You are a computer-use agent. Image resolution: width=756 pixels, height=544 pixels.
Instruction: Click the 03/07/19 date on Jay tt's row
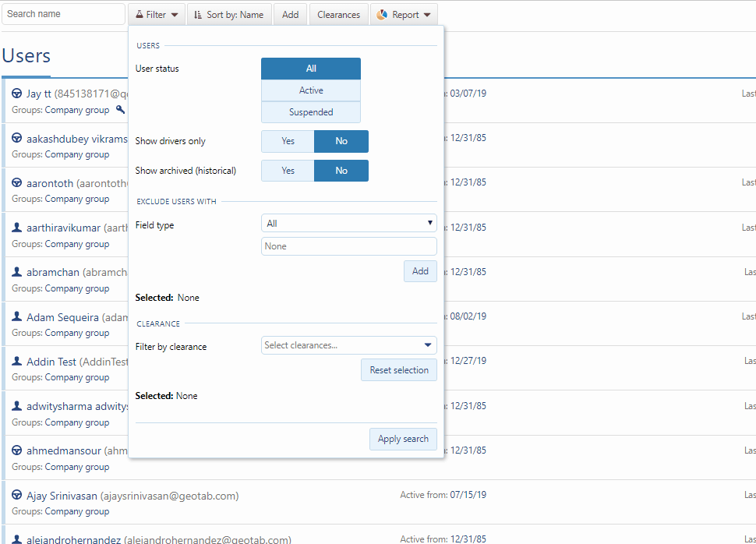[x=468, y=94]
